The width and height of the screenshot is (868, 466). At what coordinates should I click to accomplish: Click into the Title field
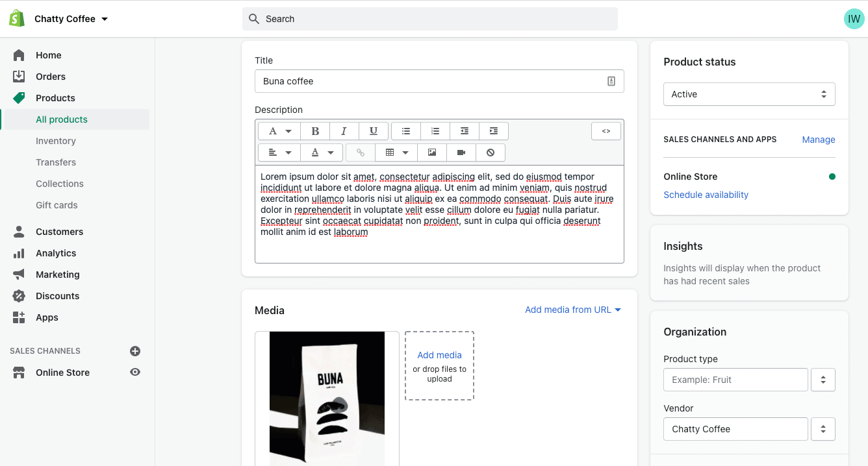(x=439, y=81)
